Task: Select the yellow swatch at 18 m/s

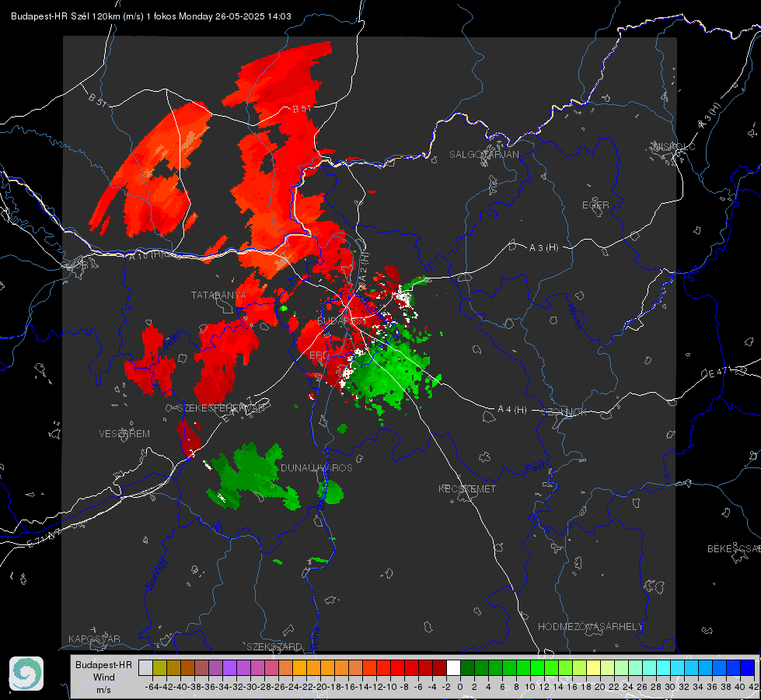Action: tap(593, 668)
